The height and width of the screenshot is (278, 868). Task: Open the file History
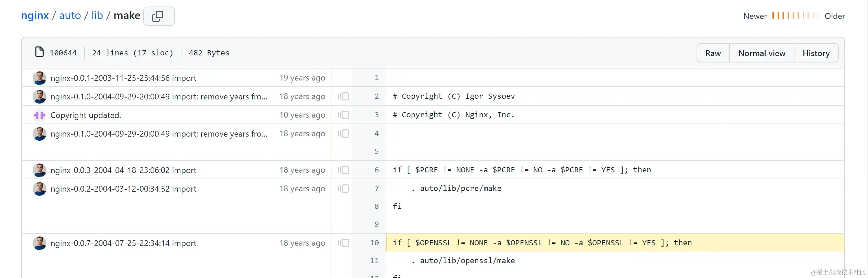816,53
